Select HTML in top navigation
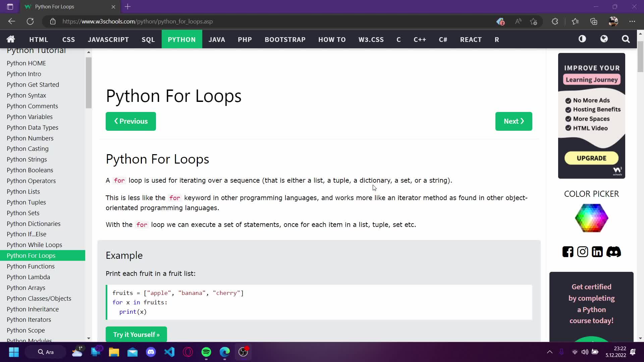644x362 pixels. (x=39, y=39)
